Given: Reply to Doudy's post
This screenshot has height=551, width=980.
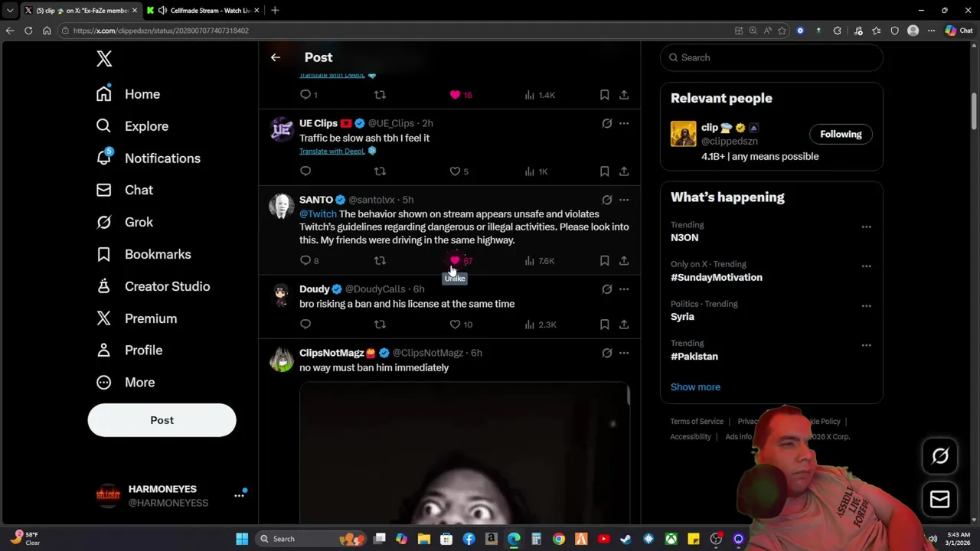Looking at the screenshot, I should click(x=305, y=324).
